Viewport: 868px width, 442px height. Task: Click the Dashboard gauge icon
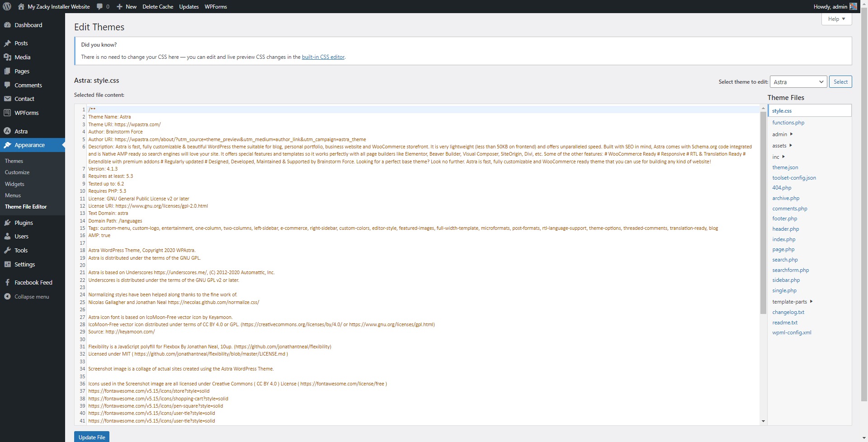click(7, 25)
